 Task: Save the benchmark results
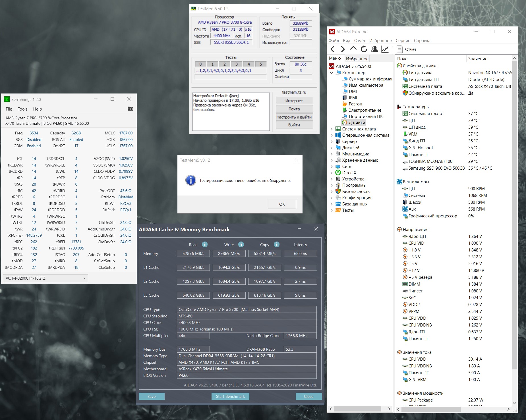pyautogui.click(x=152, y=396)
